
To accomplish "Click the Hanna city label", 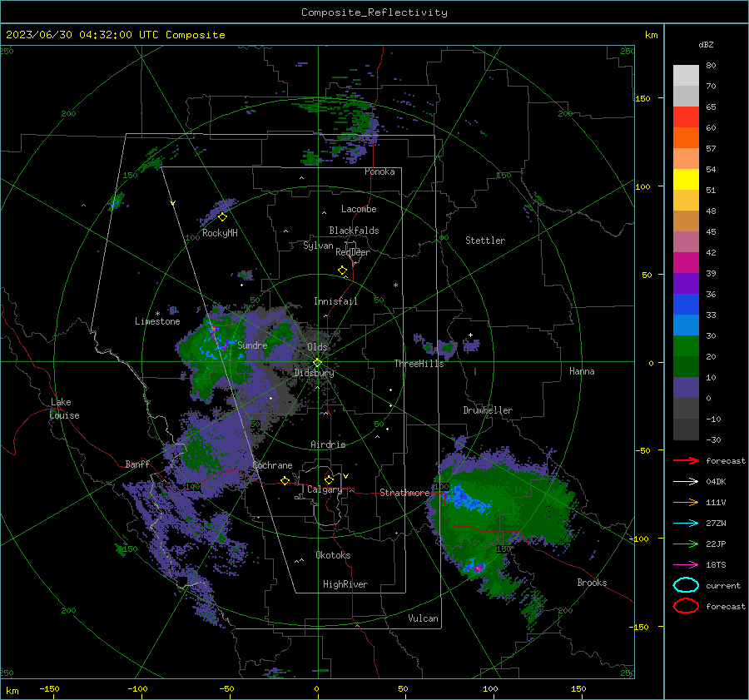I will click(582, 371).
